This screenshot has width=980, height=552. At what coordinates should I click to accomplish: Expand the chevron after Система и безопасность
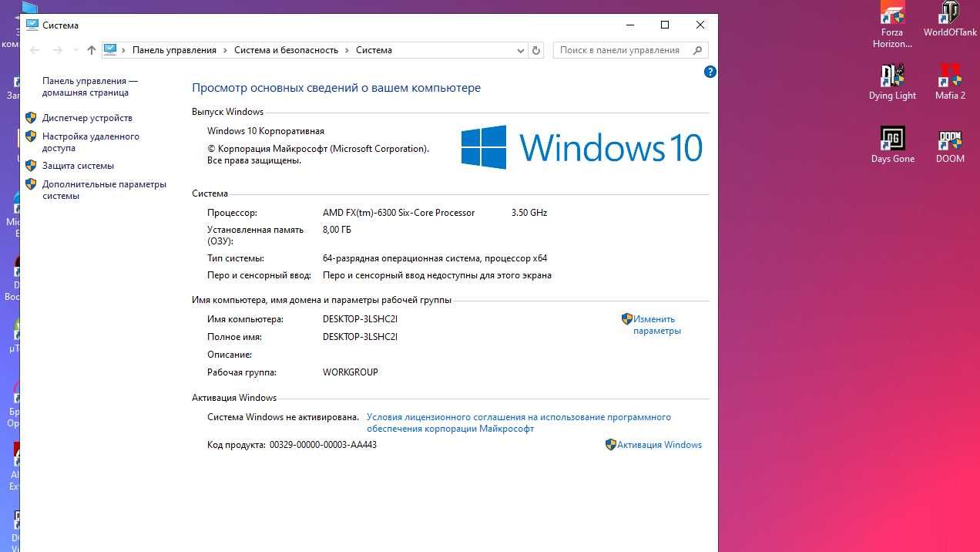point(347,50)
